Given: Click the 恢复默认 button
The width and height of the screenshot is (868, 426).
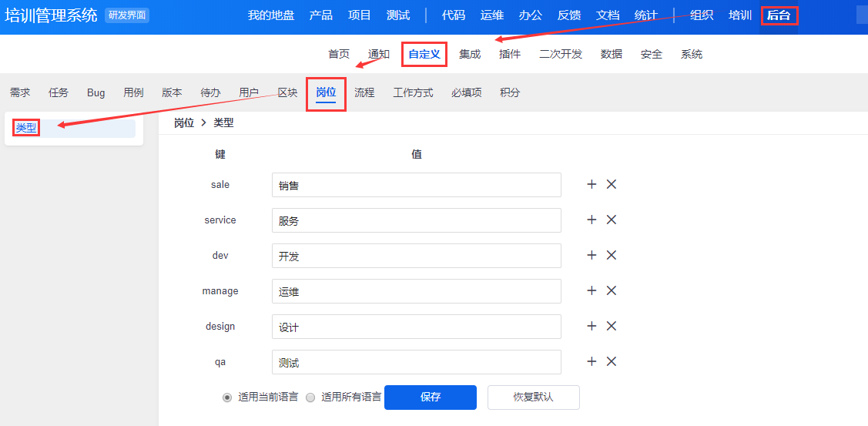Looking at the screenshot, I should (534, 397).
